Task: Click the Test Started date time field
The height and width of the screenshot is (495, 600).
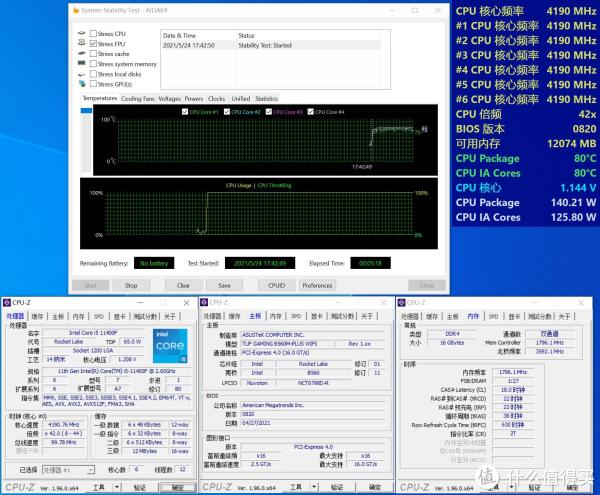Action: [x=260, y=263]
